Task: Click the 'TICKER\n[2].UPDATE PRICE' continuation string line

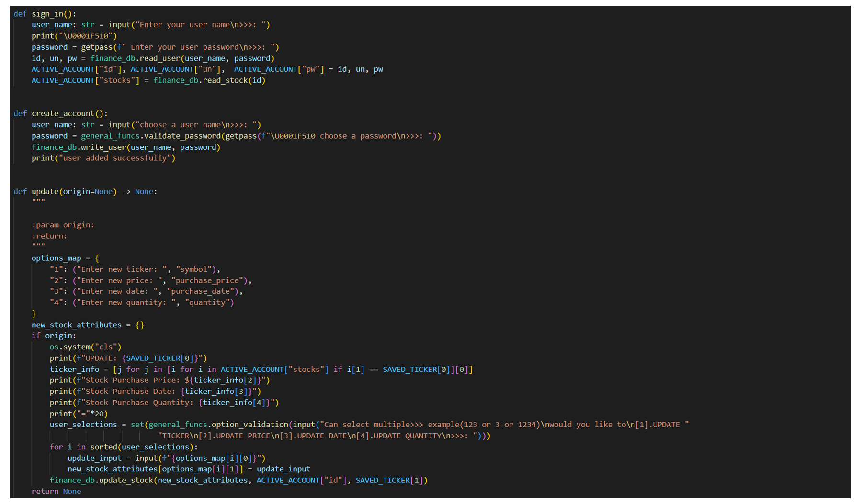Action: (324, 436)
